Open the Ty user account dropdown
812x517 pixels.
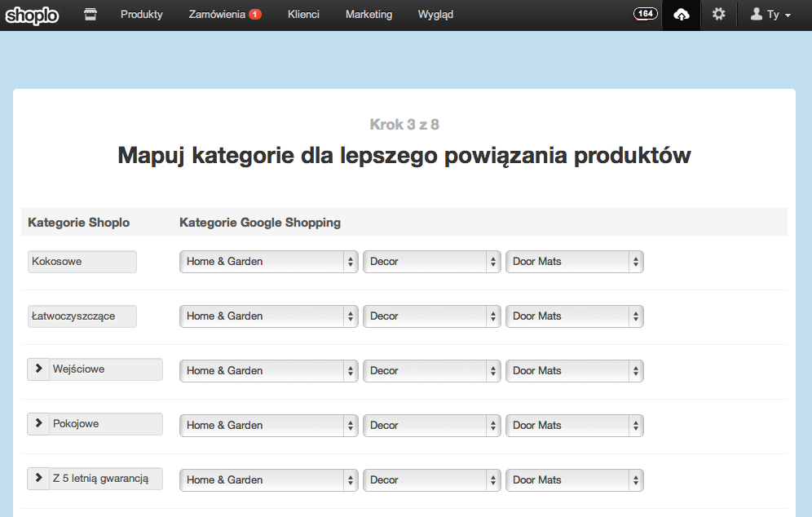[x=771, y=15]
